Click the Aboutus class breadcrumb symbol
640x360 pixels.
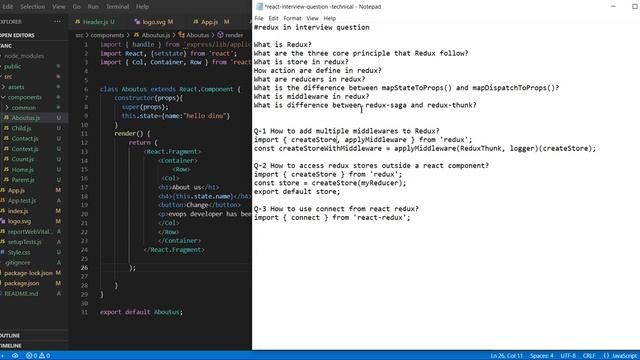click(194, 36)
